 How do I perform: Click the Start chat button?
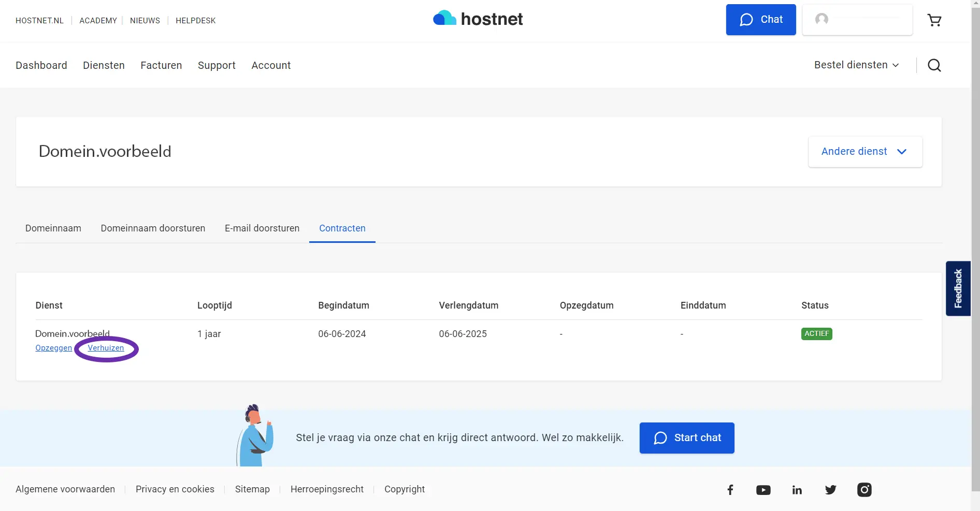click(687, 438)
